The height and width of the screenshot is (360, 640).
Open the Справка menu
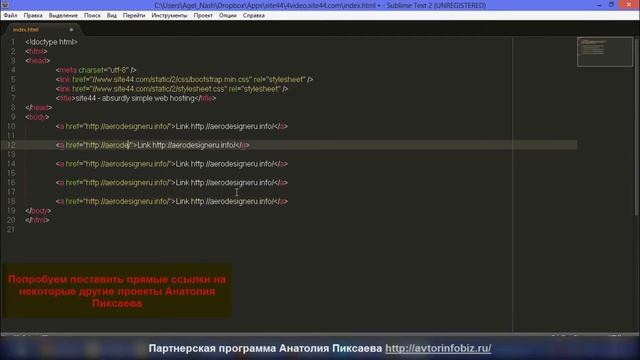pos(253,16)
